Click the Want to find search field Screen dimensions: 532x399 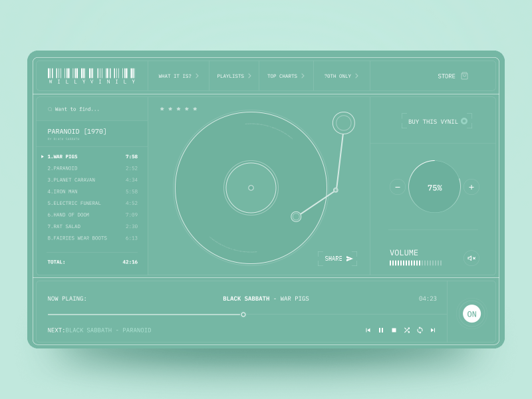tap(78, 108)
